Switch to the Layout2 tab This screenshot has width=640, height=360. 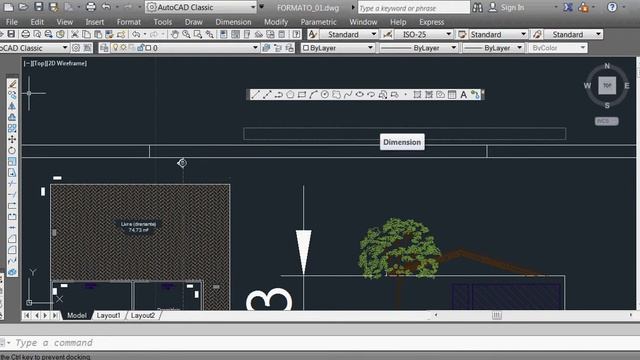[143, 315]
